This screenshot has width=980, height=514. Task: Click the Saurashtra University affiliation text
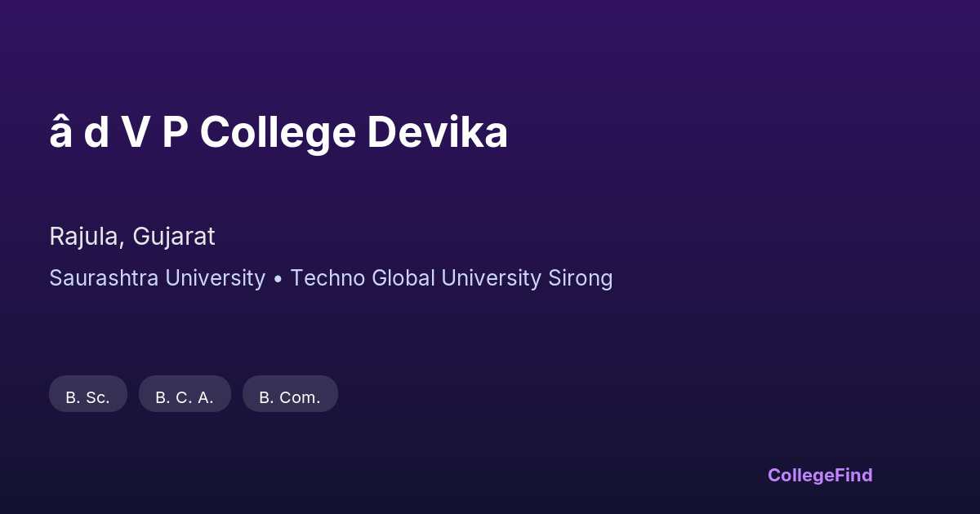click(157, 278)
